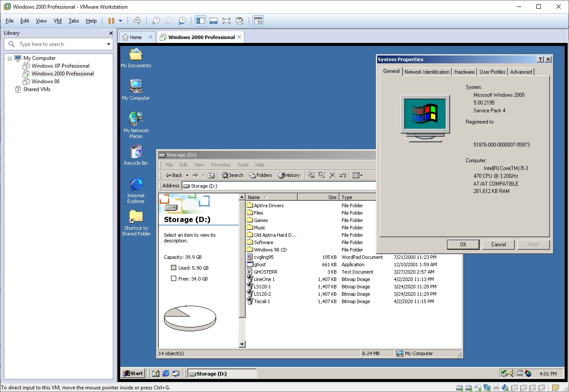
Task: Open VMware File menu
Action: pyautogui.click(x=10, y=21)
